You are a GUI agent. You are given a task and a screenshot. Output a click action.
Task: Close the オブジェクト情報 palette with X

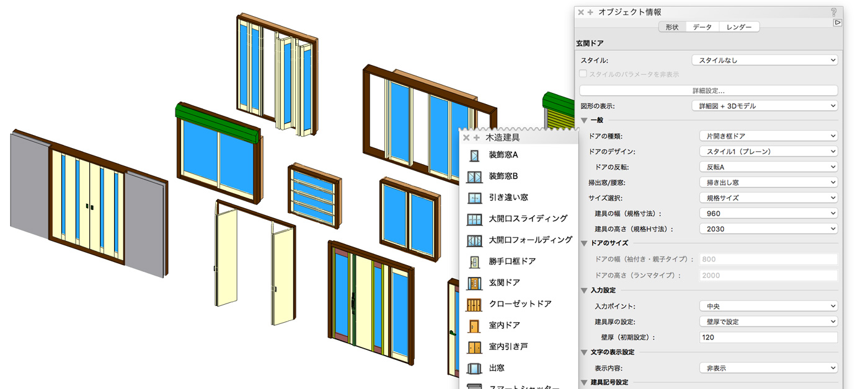coord(581,12)
